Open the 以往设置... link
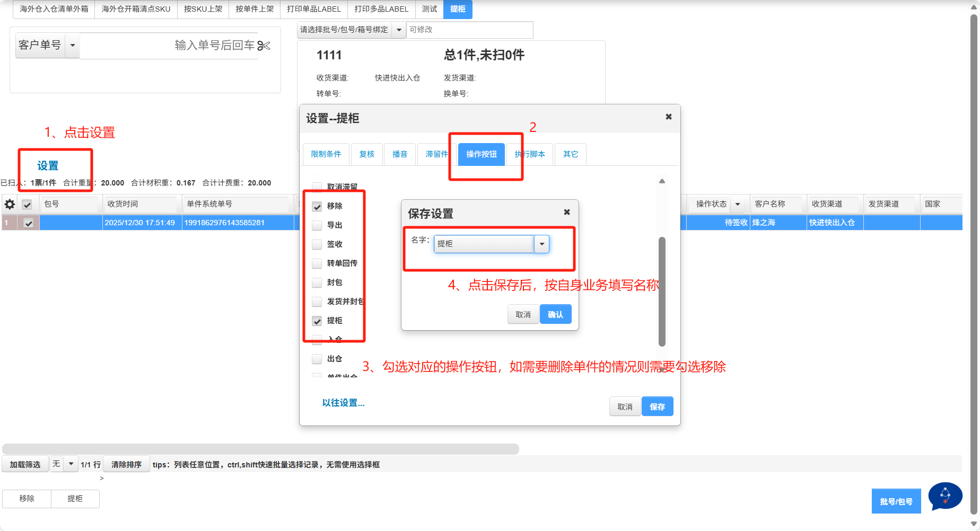980x531 pixels. click(343, 403)
